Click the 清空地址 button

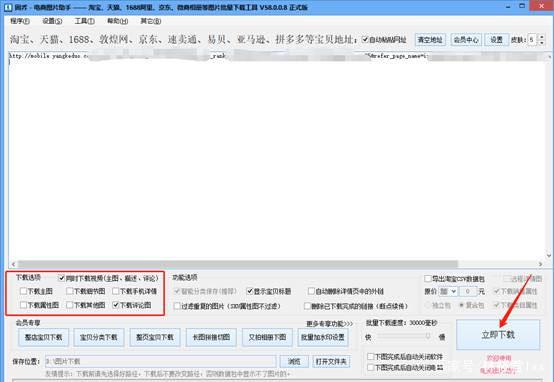click(430, 40)
